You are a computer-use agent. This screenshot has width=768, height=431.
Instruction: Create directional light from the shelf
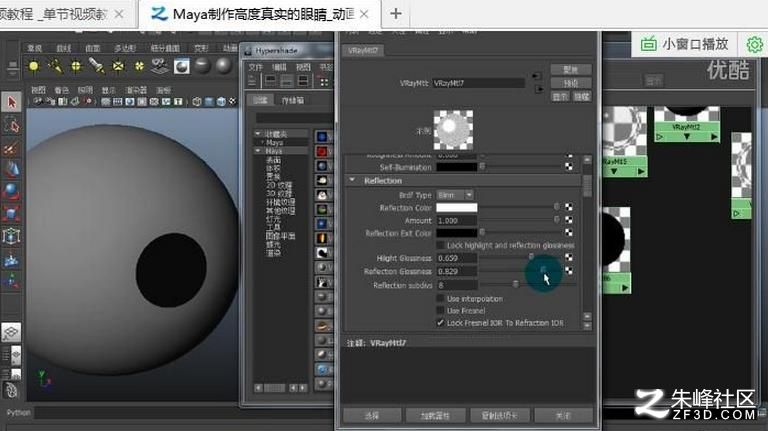tap(55, 66)
